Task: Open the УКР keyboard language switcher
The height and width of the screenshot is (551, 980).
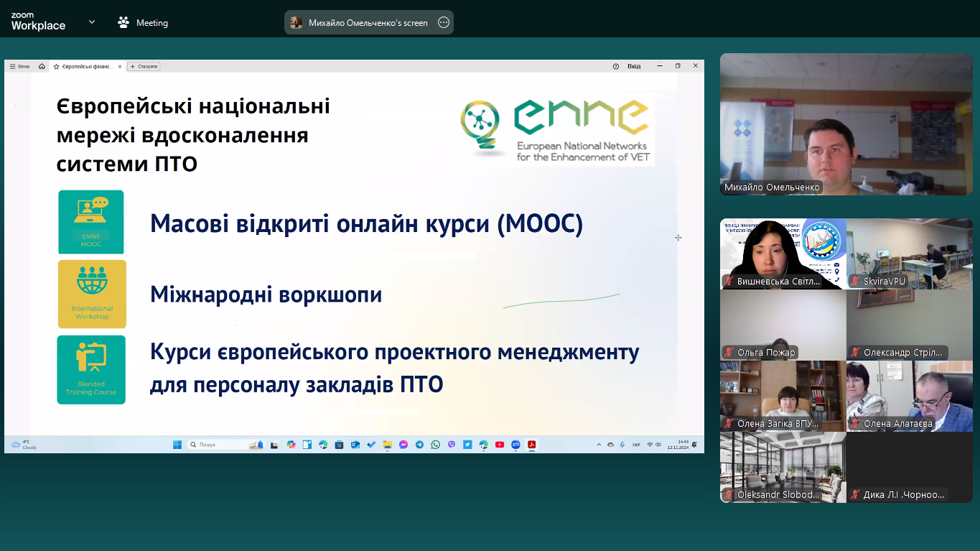Action: (636, 445)
